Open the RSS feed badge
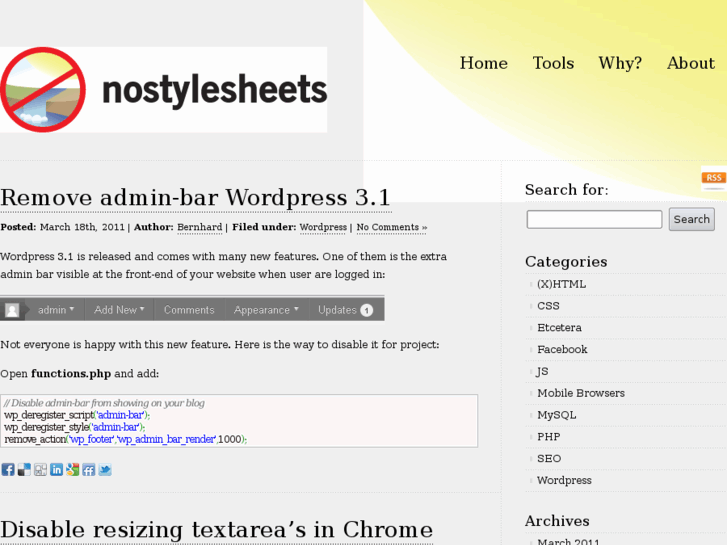The width and height of the screenshot is (727, 545). [714, 178]
